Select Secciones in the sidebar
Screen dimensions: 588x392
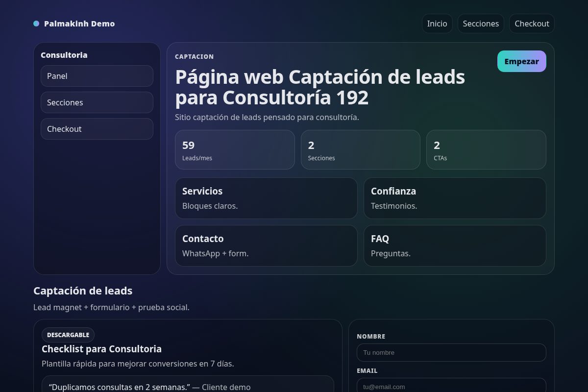coord(97,102)
